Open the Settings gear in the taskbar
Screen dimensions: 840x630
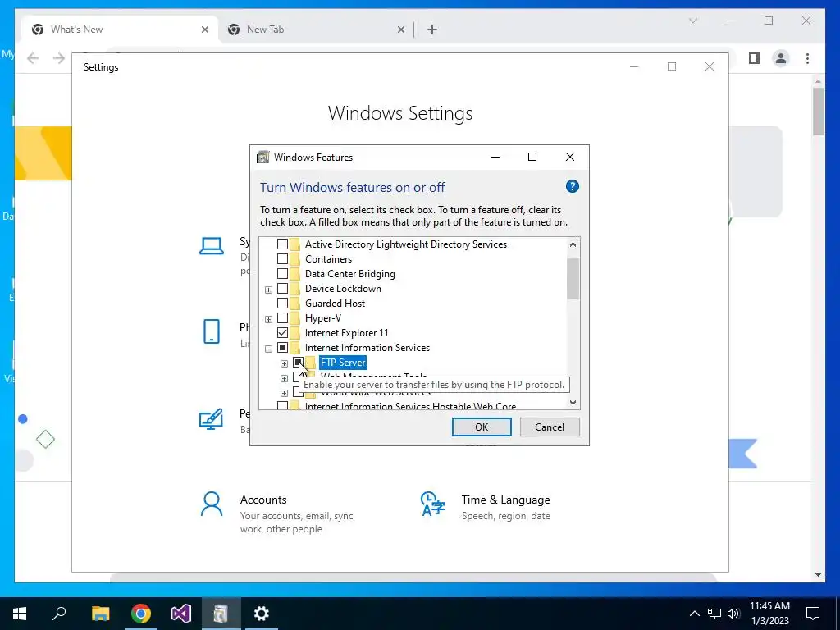(x=261, y=614)
